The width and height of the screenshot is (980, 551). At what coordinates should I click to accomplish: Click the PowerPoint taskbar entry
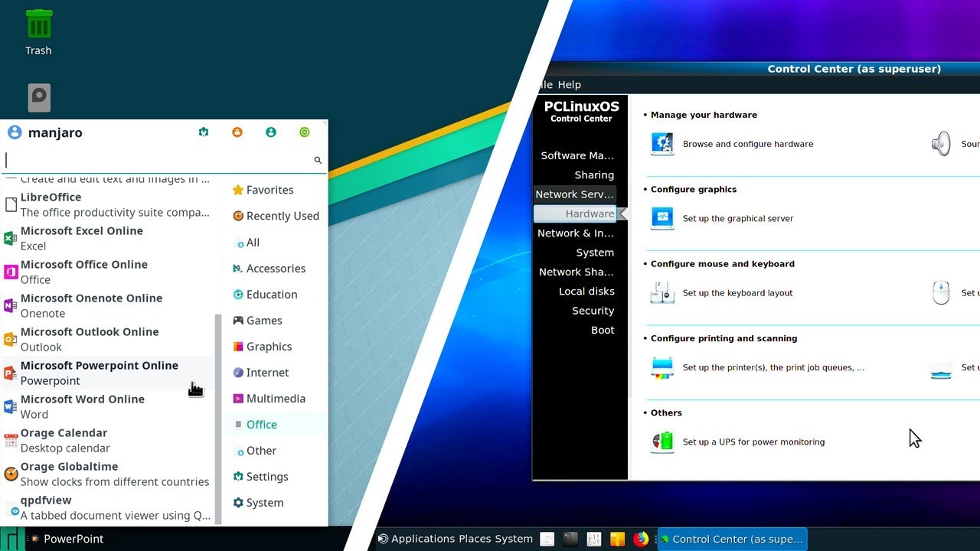click(67, 539)
